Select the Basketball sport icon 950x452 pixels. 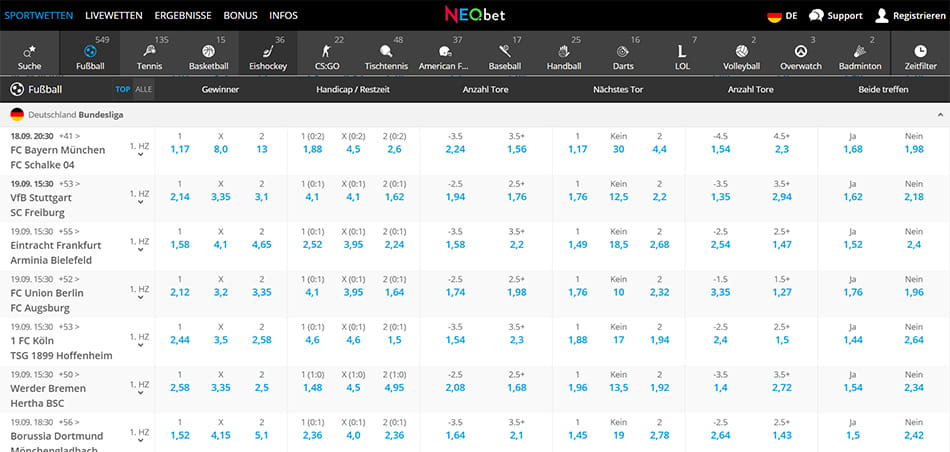click(x=208, y=51)
